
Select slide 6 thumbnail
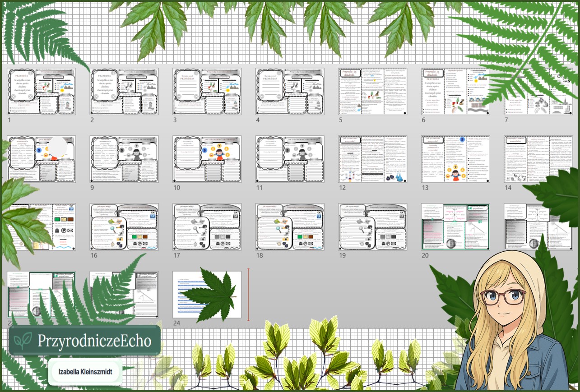coord(455,92)
